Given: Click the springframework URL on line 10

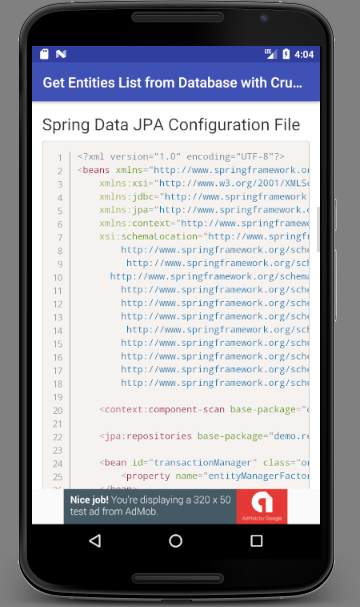Looking at the screenshot, I should tap(209, 276).
